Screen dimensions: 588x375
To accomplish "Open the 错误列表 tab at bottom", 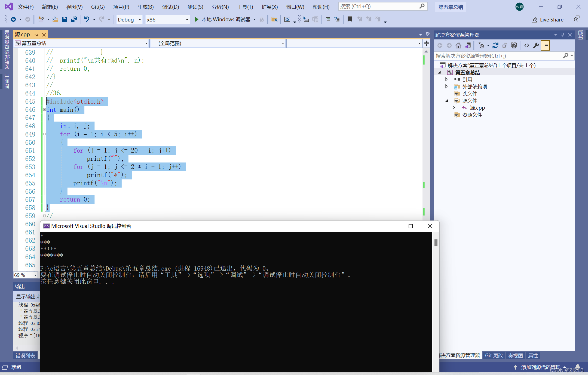I will (x=25, y=355).
